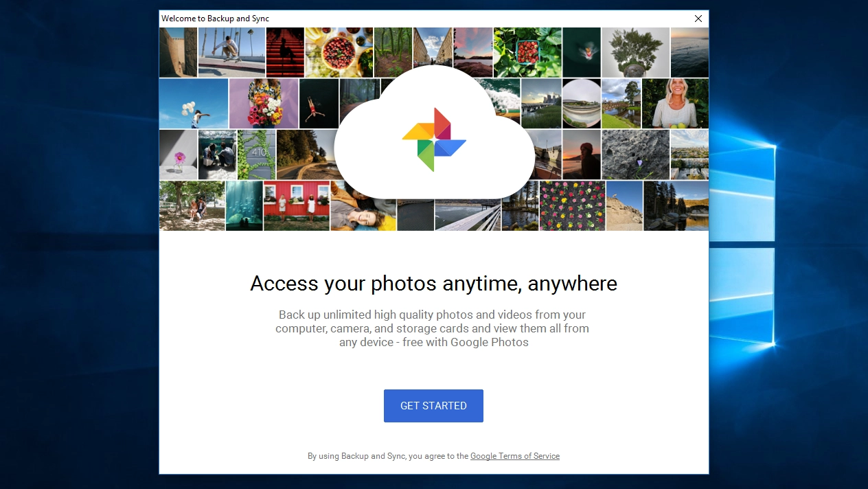Select the bowl of cherries photo

[x=339, y=52]
